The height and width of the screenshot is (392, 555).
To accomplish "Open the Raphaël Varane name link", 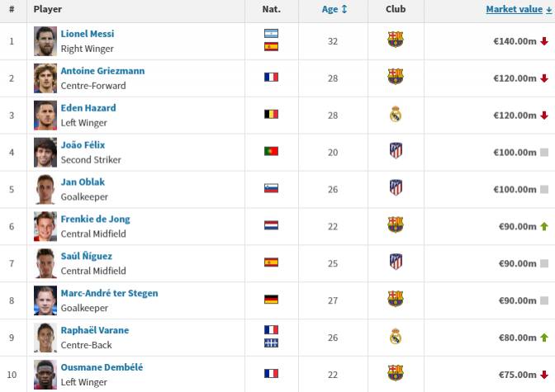I will coord(95,330).
